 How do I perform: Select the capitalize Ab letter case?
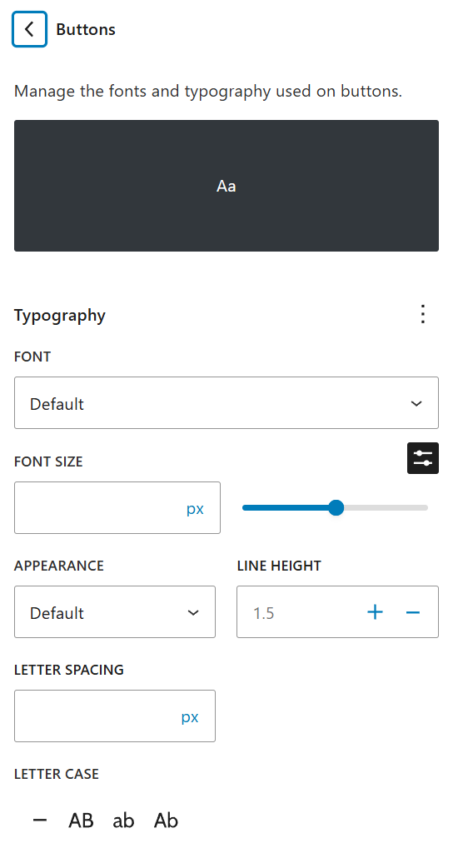click(166, 821)
